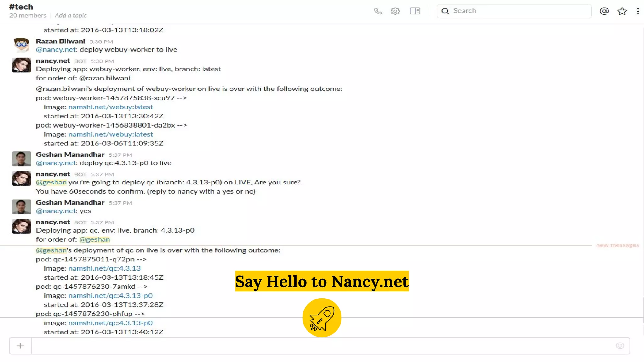The height and width of the screenshot is (362, 644).
Task: Open the 20 members list
Action: pos(28,15)
